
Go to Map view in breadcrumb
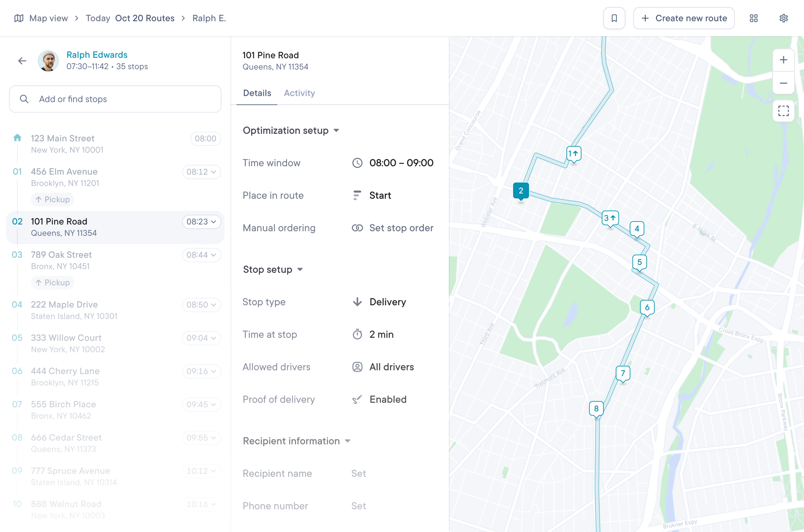pyautogui.click(x=49, y=18)
